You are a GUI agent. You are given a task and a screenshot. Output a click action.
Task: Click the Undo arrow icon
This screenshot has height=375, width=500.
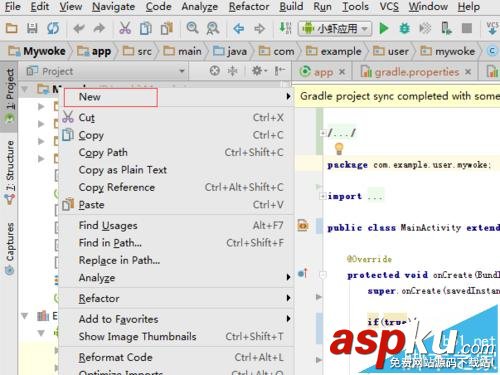pyautogui.click(x=79, y=29)
